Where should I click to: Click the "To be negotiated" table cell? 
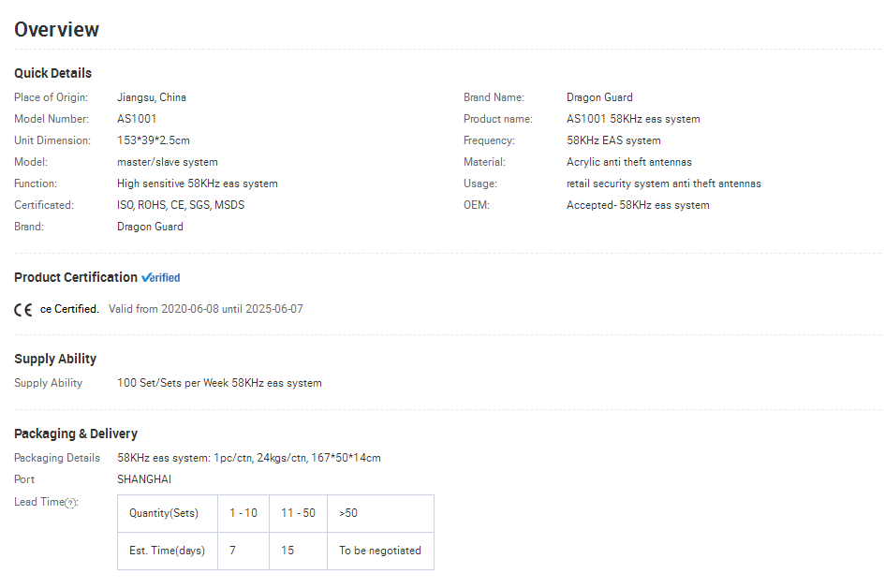[x=380, y=551]
